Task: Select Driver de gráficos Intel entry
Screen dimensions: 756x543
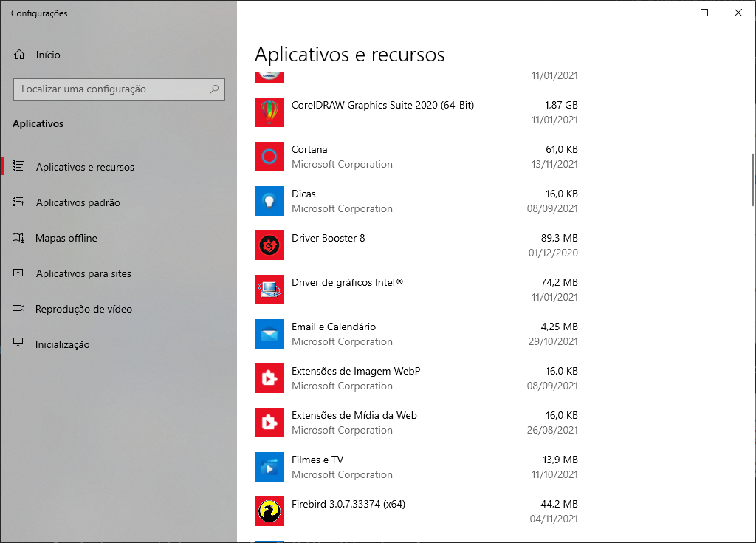Action: 416,290
